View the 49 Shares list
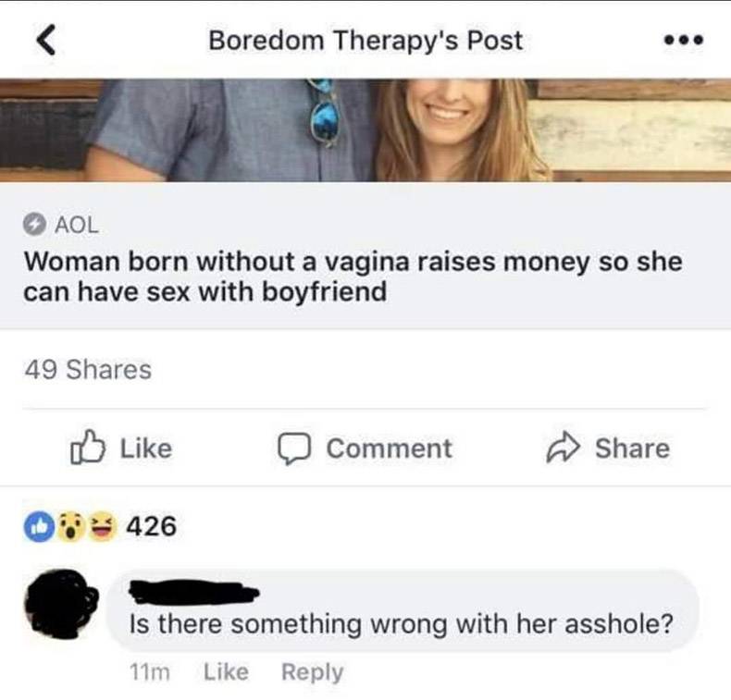 point(88,370)
